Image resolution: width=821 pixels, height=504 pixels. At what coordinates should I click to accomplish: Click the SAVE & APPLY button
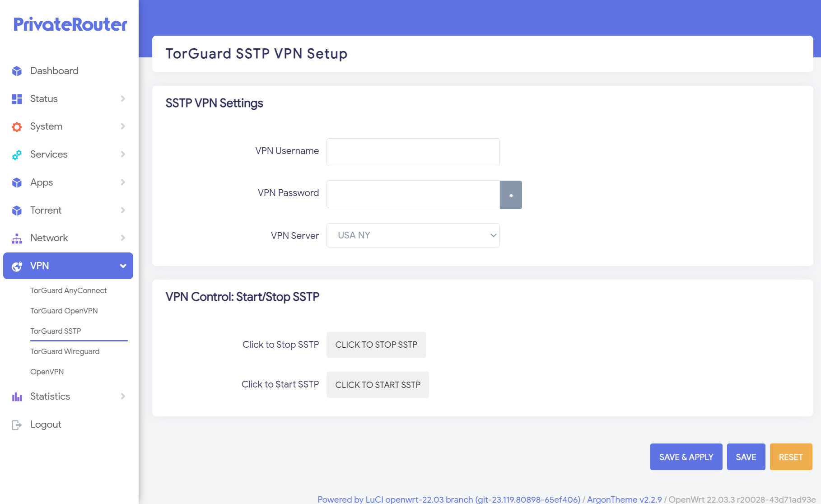click(x=686, y=457)
